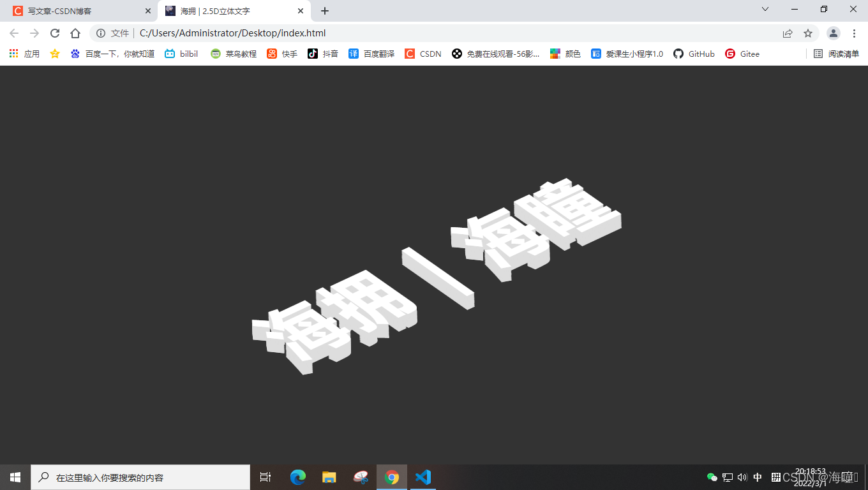
Task: Open 免费在线观看-56影 bookmark
Action: tap(496, 54)
